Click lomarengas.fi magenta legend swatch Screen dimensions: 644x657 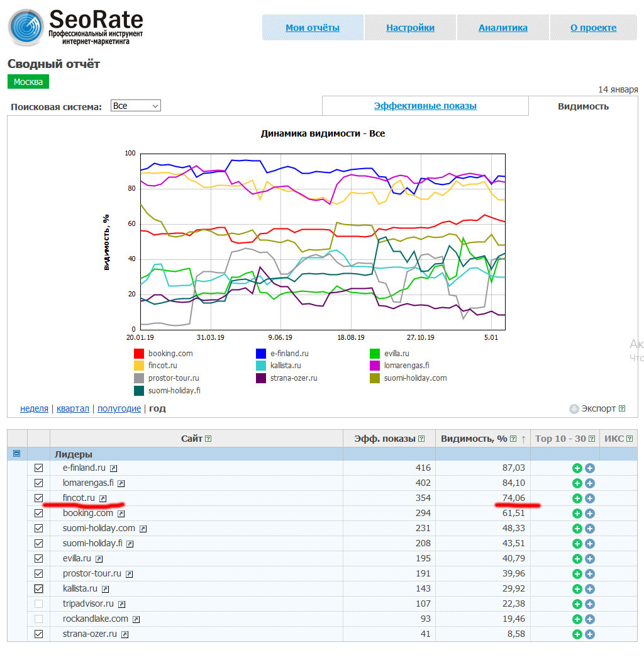coord(375,366)
